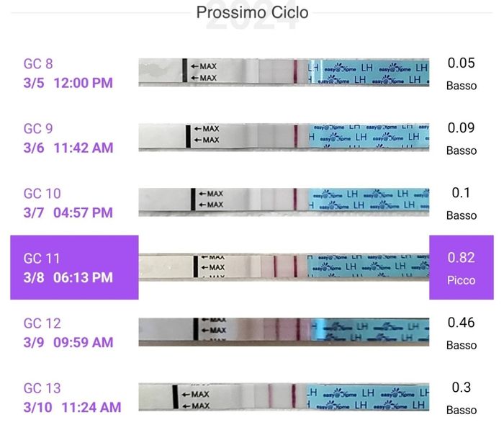Click the Basso label under 0.05

coord(461,86)
